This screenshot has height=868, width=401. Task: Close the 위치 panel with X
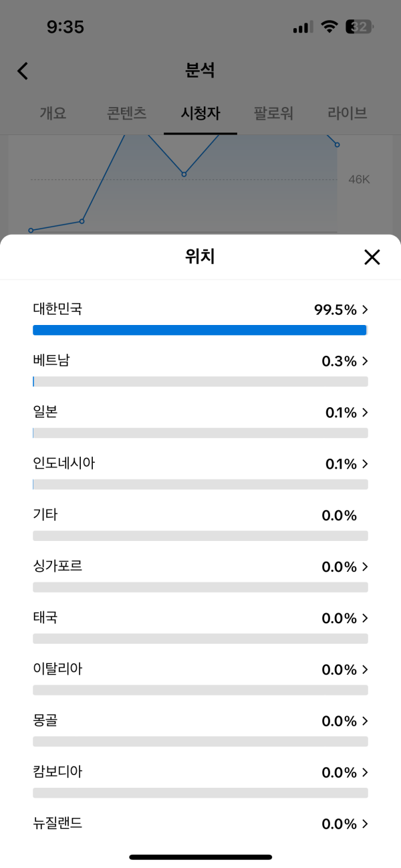click(x=372, y=257)
